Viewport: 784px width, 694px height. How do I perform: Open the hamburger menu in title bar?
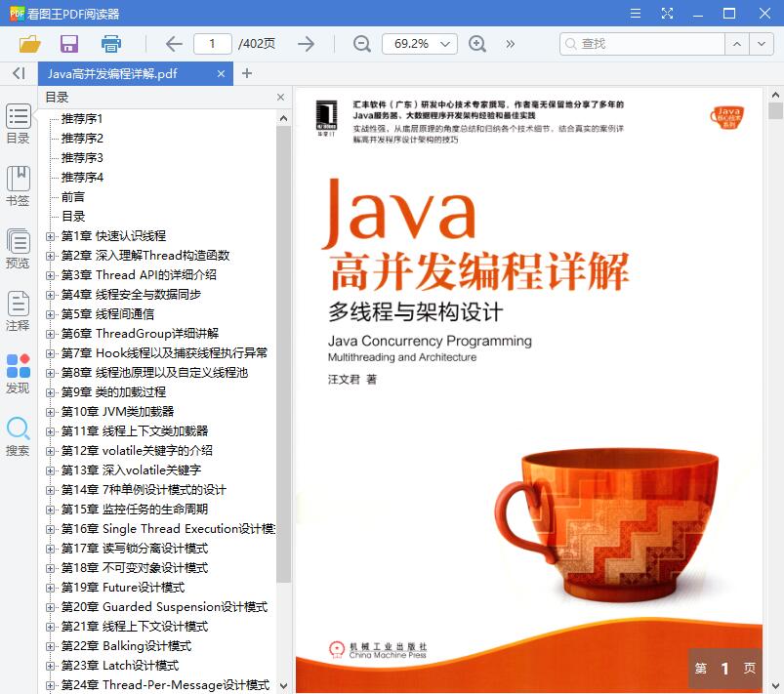click(636, 13)
